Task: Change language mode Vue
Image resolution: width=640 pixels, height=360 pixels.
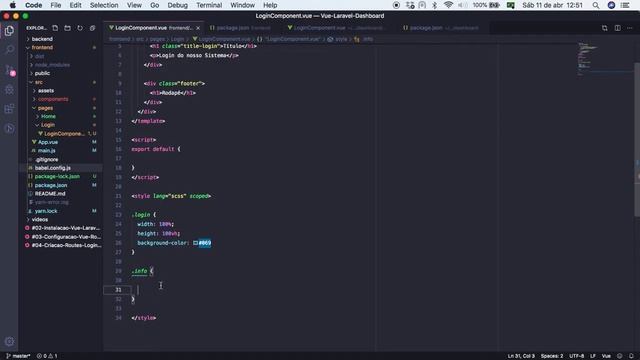Action: 607,356
